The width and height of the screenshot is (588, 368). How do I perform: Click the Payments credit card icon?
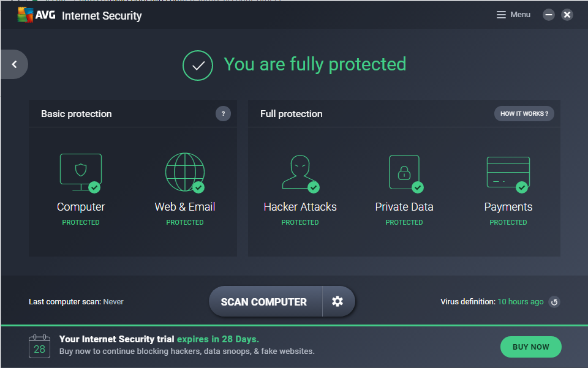(x=508, y=172)
